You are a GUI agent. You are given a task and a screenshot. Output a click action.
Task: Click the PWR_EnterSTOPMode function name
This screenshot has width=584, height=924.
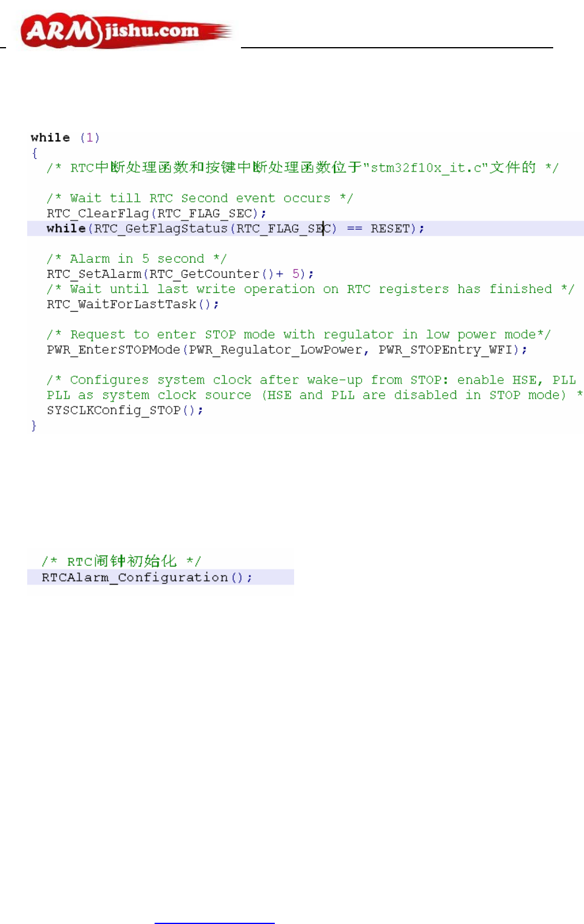114,350
